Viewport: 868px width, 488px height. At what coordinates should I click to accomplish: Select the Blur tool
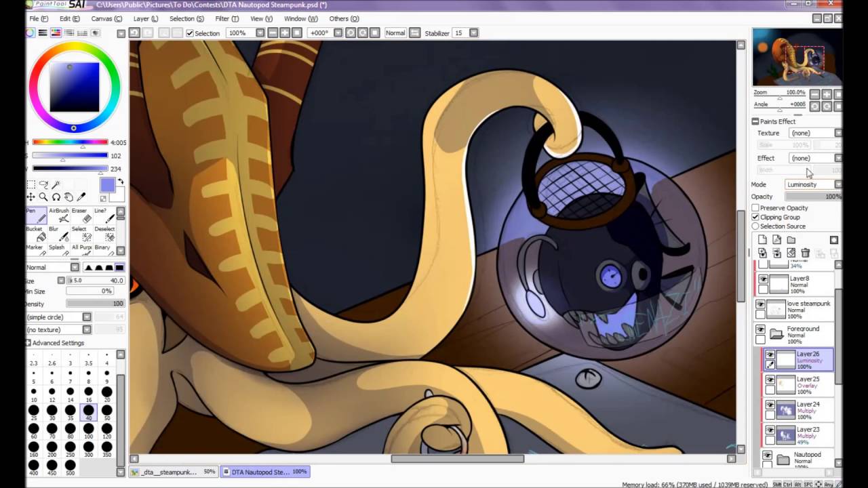pos(59,233)
